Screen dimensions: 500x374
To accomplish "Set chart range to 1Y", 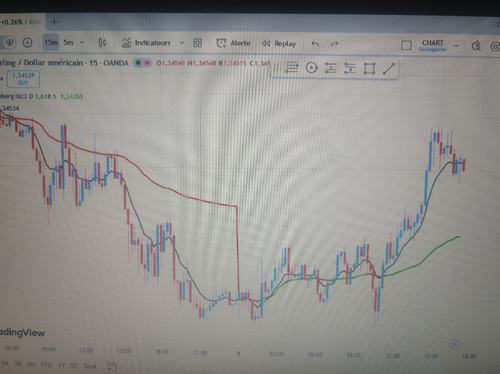I will pyautogui.click(x=61, y=365).
